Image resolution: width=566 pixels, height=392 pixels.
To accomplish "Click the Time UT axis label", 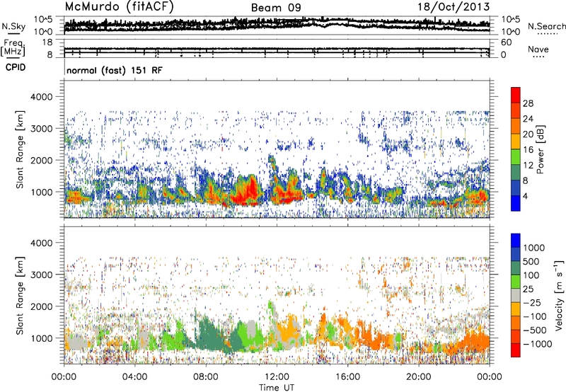I will pyautogui.click(x=277, y=388).
